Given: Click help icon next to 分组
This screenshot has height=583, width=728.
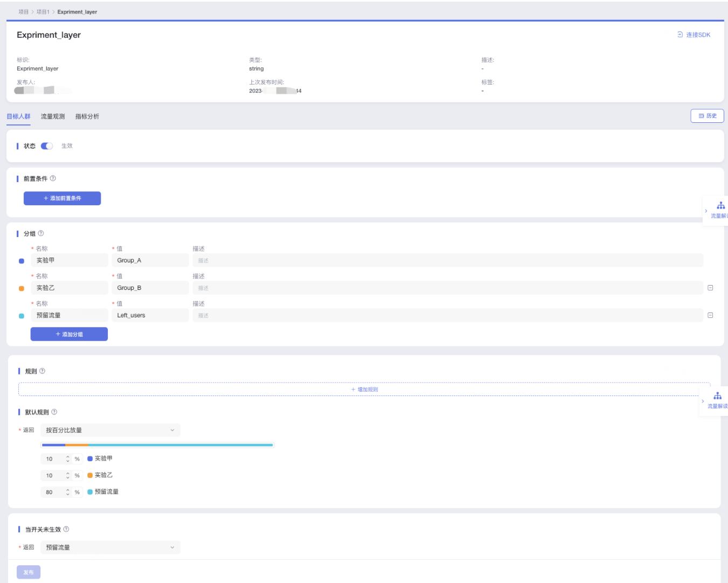Looking at the screenshot, I should [x=41, y=233].
